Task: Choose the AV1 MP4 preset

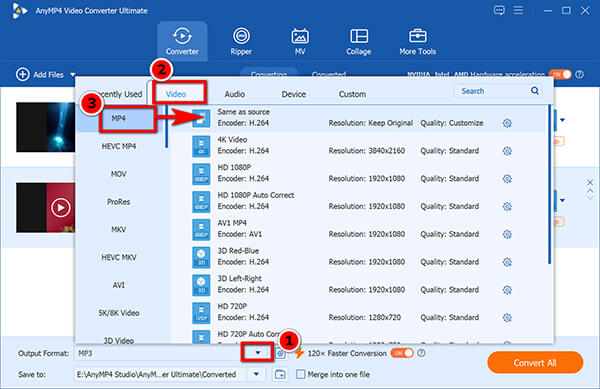Action: coord(359,229)
